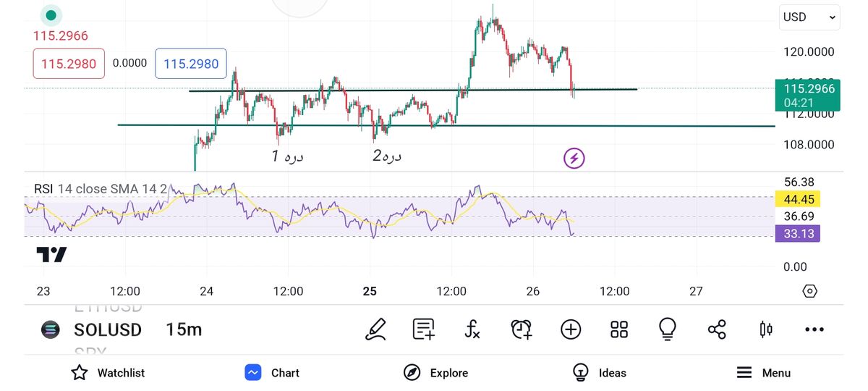Tap the plus circle icon
Screen dimensions: 868x391
click(x=571, y=329)
